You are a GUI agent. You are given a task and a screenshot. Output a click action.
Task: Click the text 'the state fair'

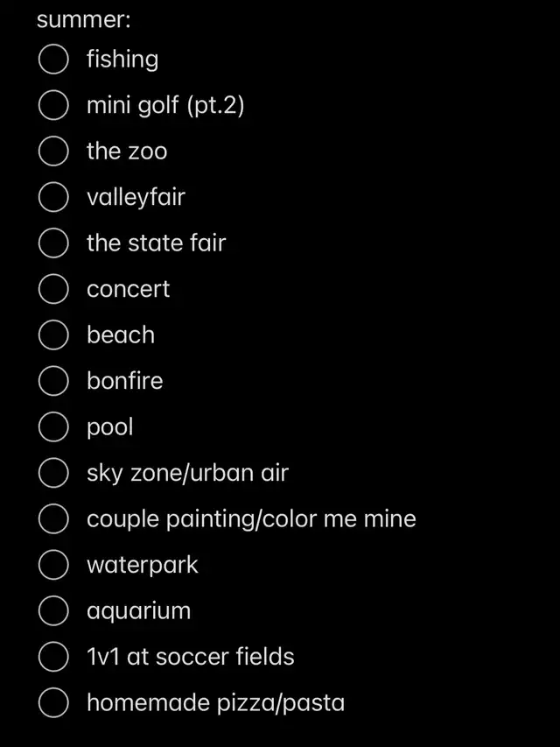click(x=156, y=243)
